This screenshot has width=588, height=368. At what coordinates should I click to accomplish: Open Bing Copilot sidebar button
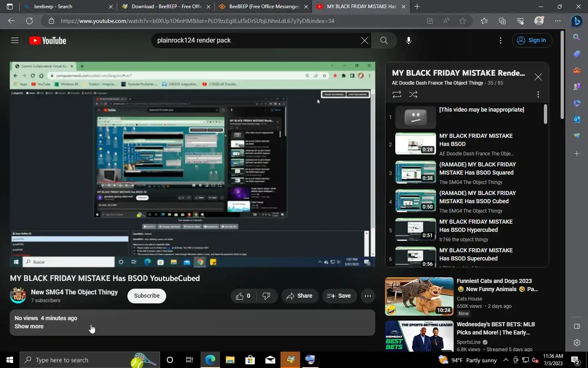(577, 21)
